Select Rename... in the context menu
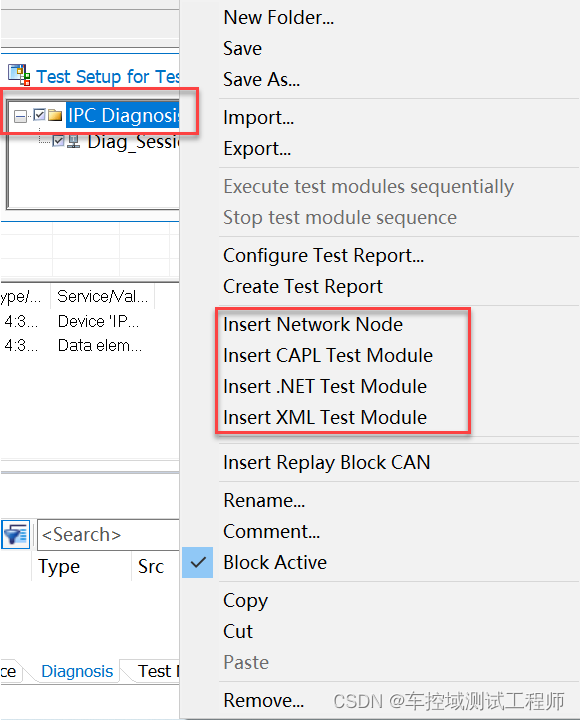The height and width of the screenshot is (720, 580). (x=264, y=501)
